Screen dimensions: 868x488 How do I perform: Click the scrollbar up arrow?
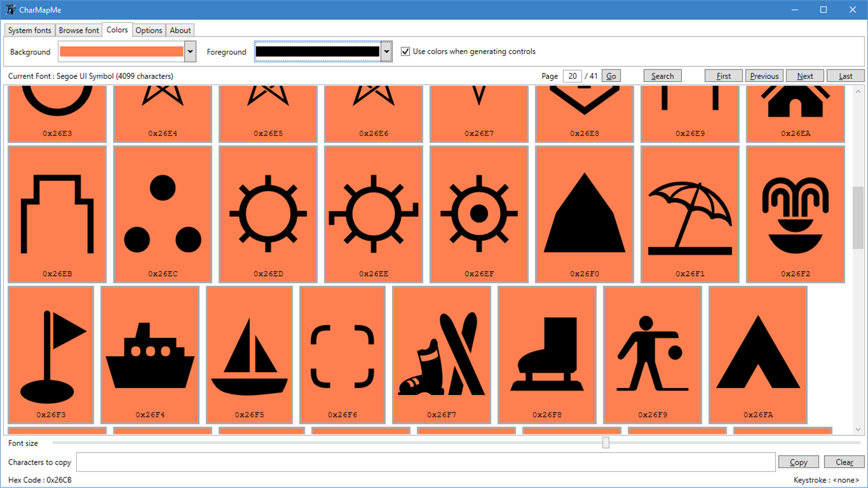tap(858, 91)
